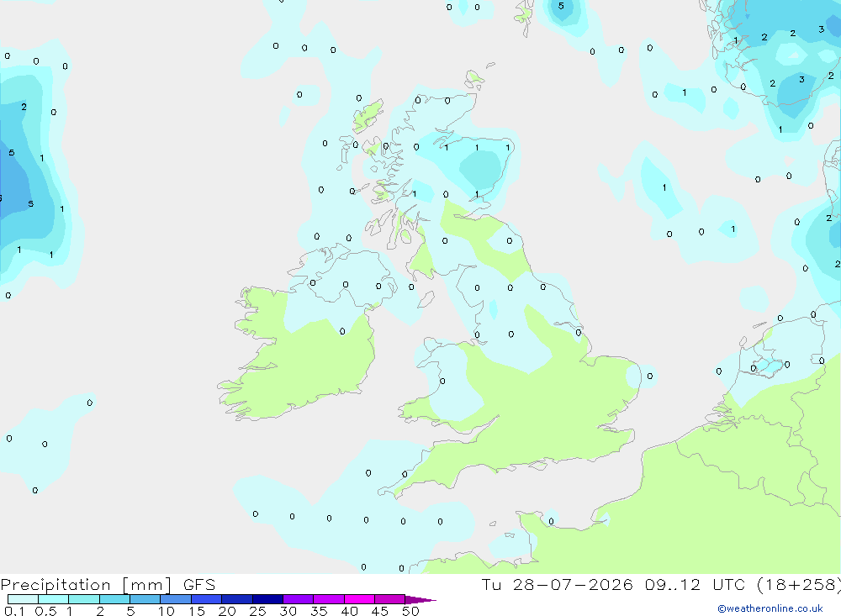The image size is (841, 616).
Task: Click the legend label 45
Action: pyautogui.click(x=380, y=611)
